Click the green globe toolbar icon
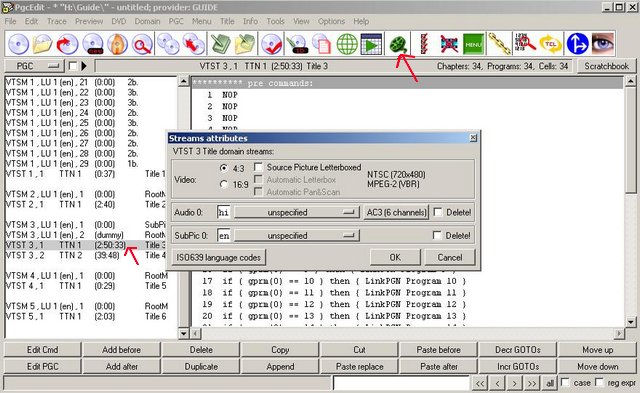The height and width of the screenshot is (393, 640). 347,44
